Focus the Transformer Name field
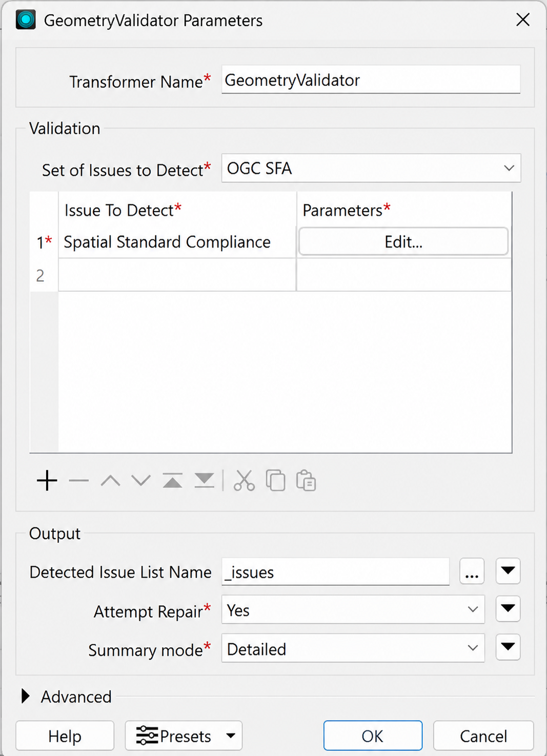This screenshot has height=756, width=547. (x=371, y=80)
